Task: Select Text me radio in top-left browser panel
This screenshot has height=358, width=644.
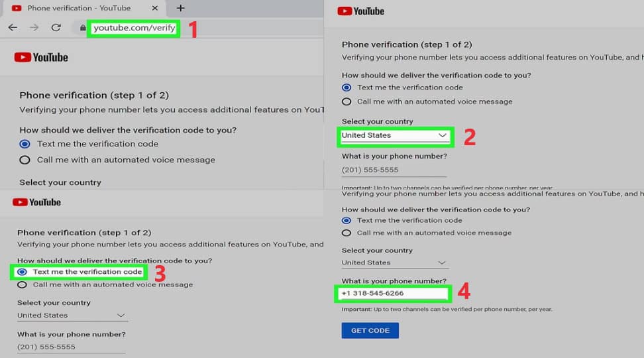Action: (x=25, y=144)
